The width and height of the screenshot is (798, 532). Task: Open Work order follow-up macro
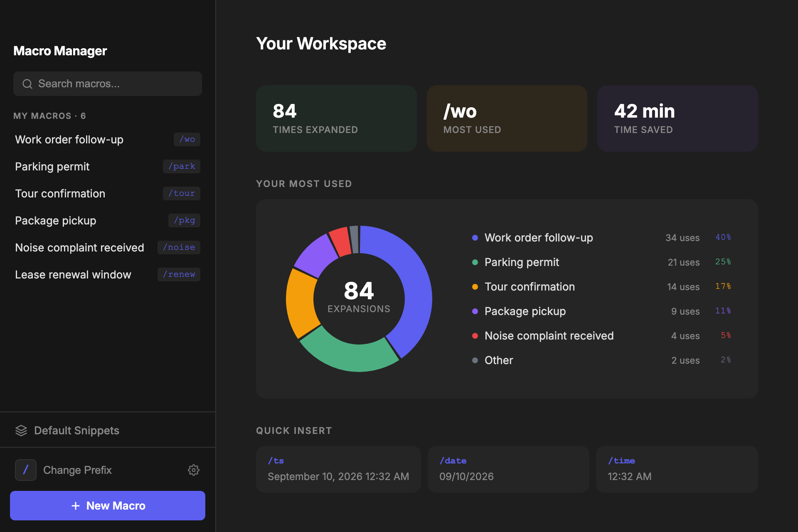tap(108, 140)
